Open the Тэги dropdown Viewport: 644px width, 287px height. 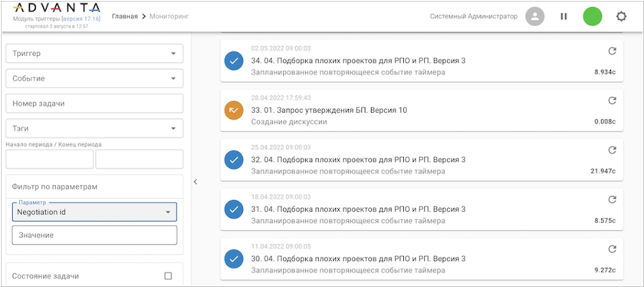coord(94,128)
